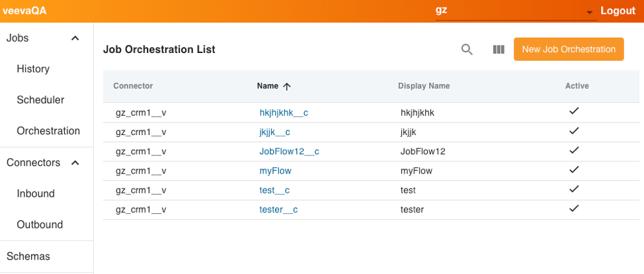Open the search magnifier icon
Screen dimensions: 644x274
click(467, 50)
